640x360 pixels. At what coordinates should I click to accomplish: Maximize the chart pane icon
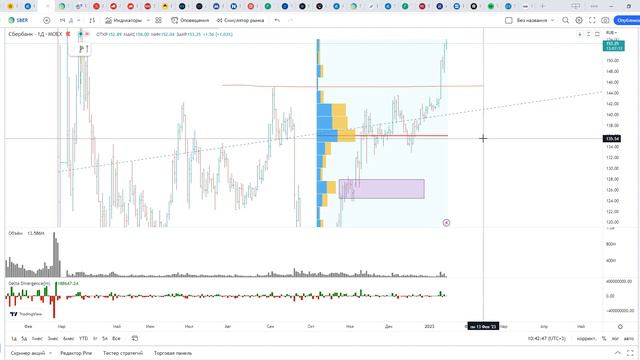point(597,34)
